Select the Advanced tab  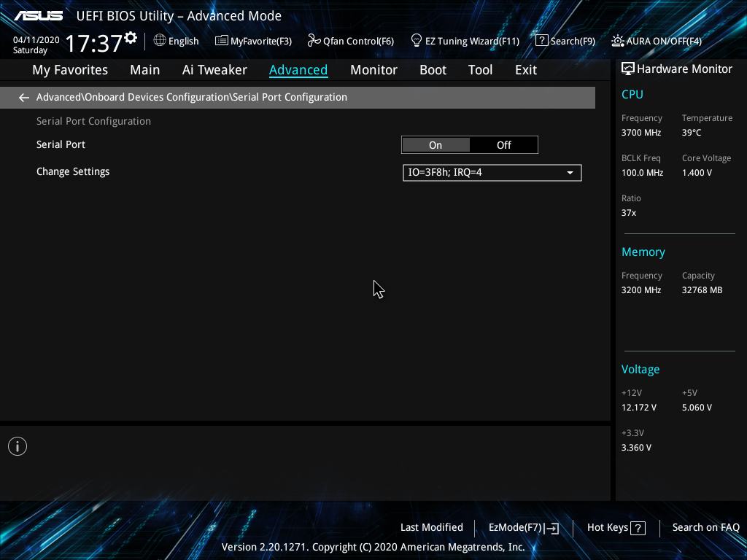298,70
